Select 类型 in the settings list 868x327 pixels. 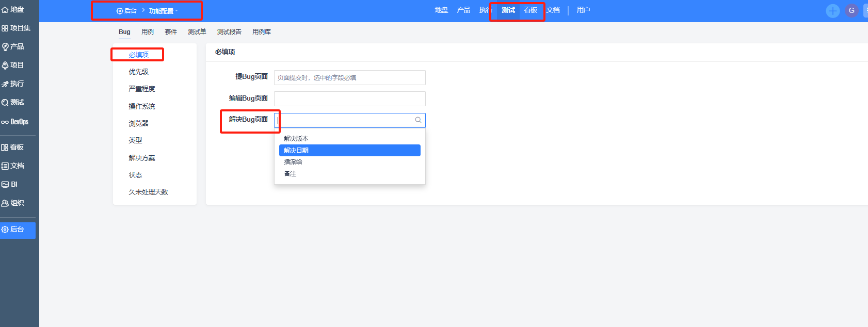tap(135, 140)
